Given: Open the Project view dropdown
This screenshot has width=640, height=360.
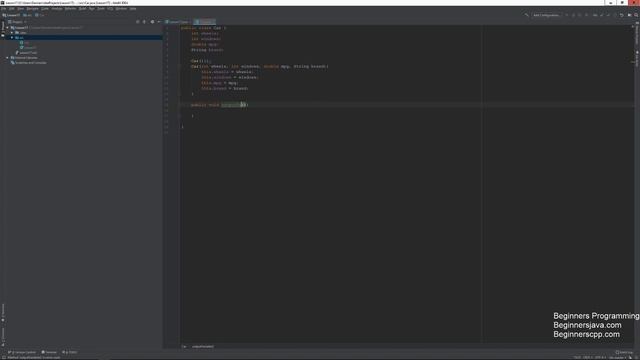Looking at the screenshot, I should click(17, 22).
